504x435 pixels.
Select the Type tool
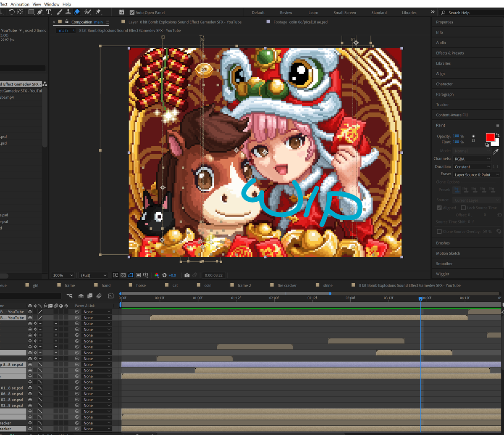[49, 12]
